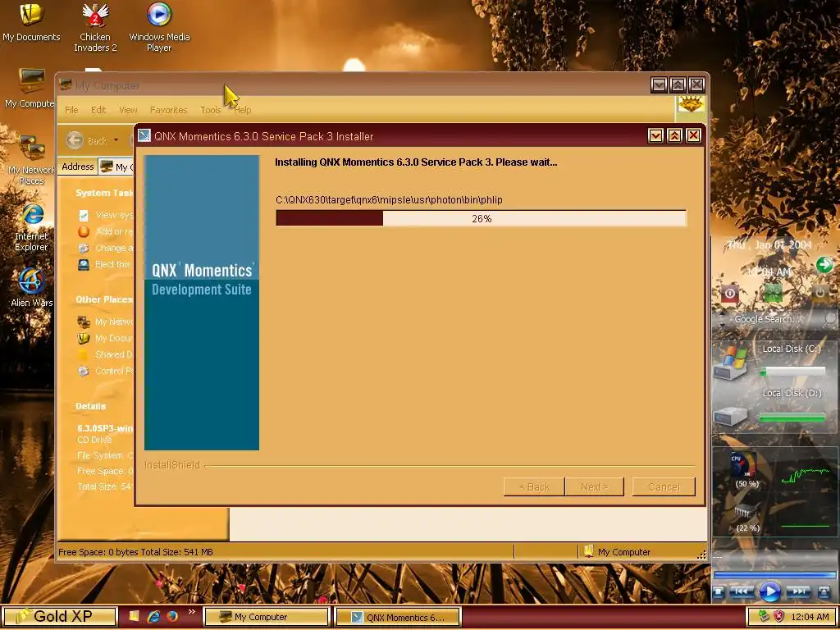This screenshot has width=840, height=630.
Task: Open the Favorites menu in My Computer
Action: coord(168,110)
